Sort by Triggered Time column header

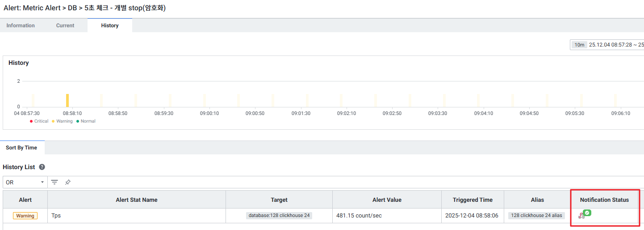472,200
